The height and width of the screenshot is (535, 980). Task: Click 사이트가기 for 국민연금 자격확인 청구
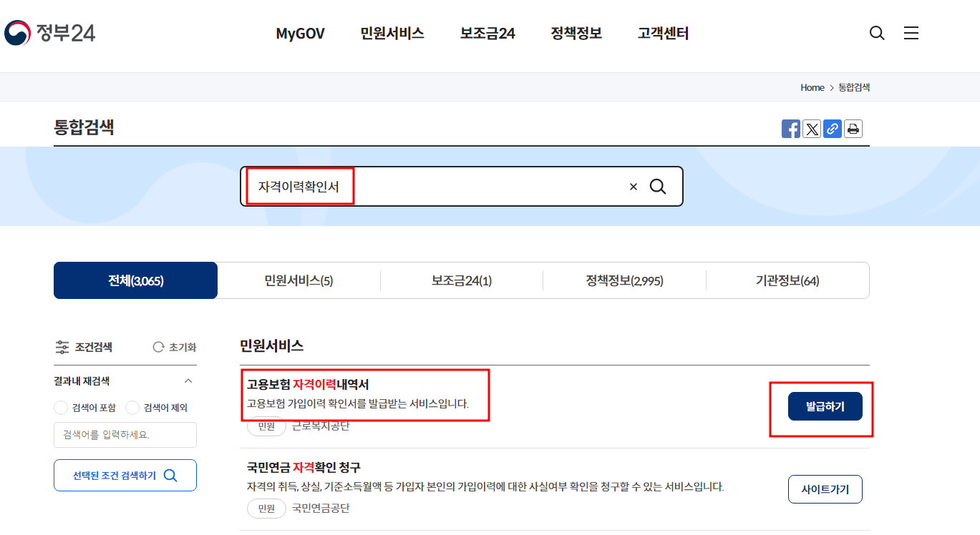(x=825, y=489)
